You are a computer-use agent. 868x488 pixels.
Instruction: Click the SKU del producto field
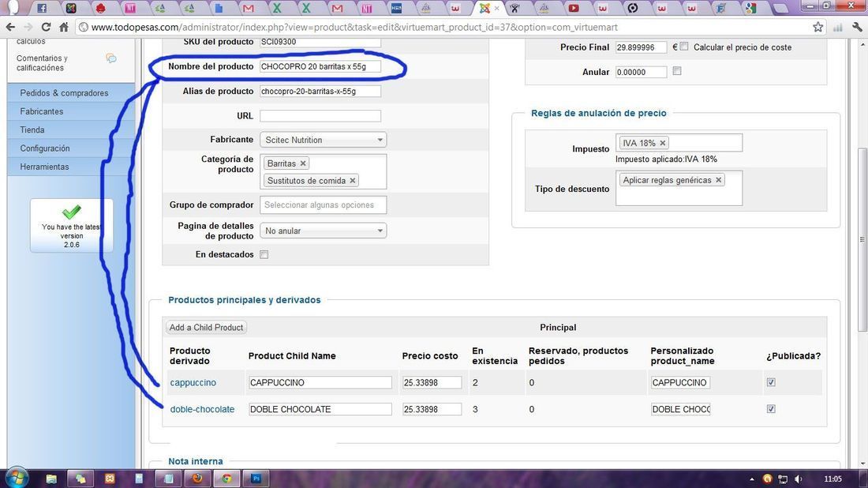(x=320, y=42)
